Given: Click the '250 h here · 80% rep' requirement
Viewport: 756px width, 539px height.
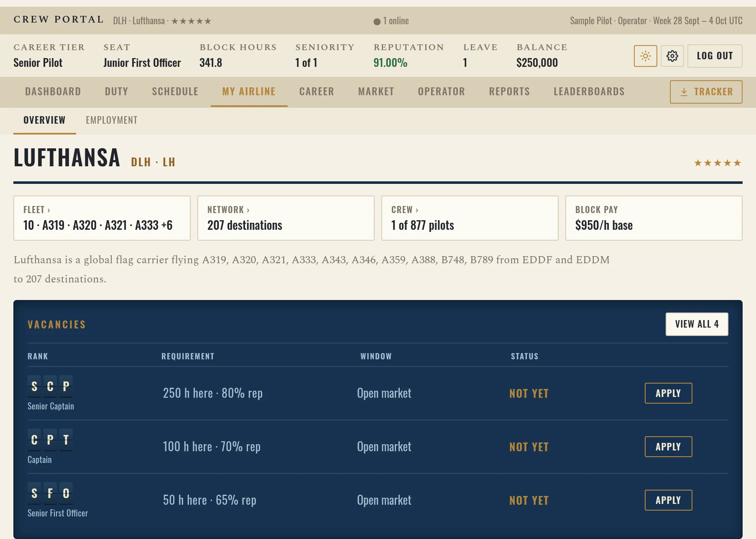Looking at the screenshot, I should point(213,393).
